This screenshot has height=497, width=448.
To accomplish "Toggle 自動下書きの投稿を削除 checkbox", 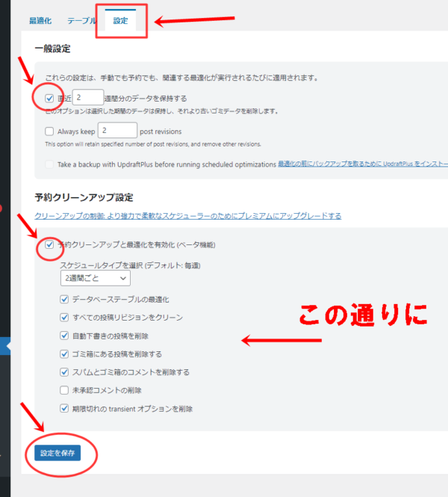I will tap(64, 336).
